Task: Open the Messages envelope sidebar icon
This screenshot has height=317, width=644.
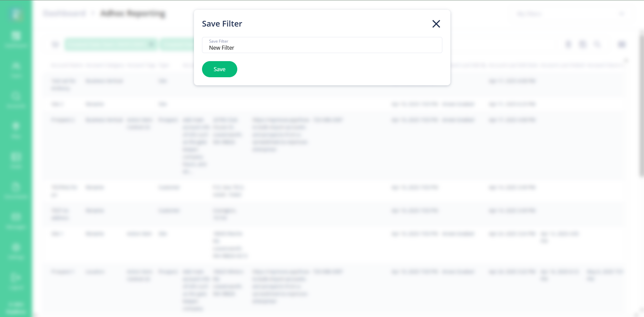Action: click(16, 221)
